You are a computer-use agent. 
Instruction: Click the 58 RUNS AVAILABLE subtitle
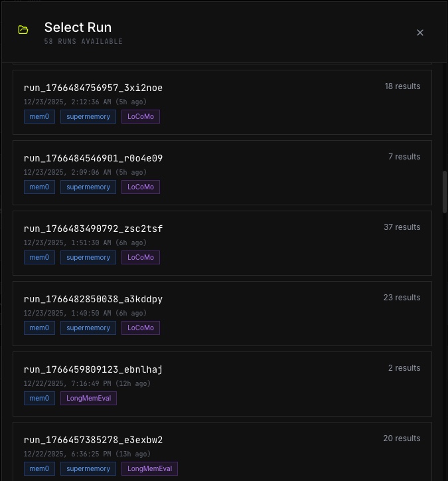click(84, 41)
